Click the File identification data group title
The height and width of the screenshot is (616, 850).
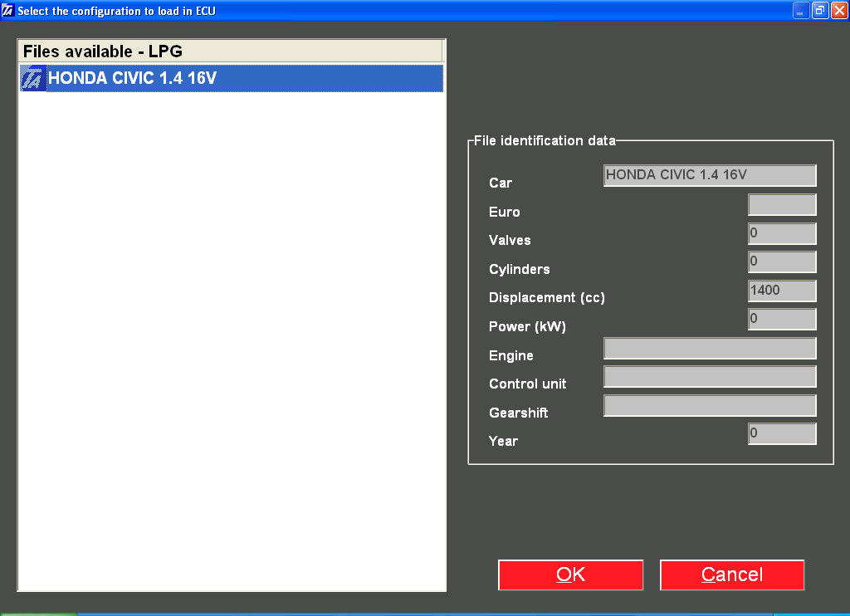click(545, 141)
